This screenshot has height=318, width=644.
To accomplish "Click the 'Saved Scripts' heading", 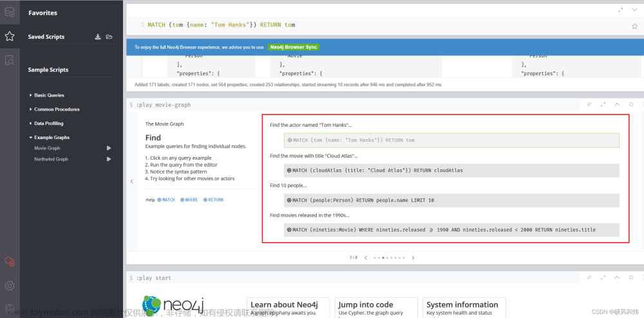I will 46,37.
